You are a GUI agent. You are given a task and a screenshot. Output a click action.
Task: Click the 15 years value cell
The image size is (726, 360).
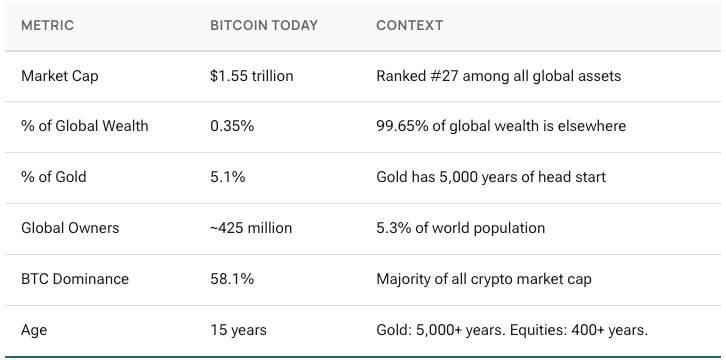click(x=238, y=330)
